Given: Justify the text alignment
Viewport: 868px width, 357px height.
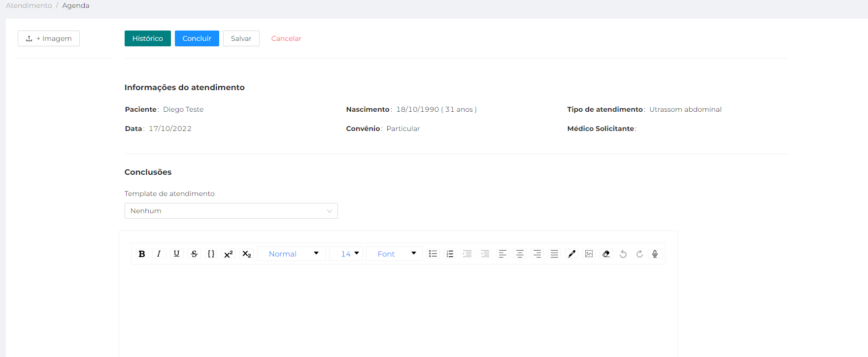Looking at the screenshot, I should (x=554, y=254).
